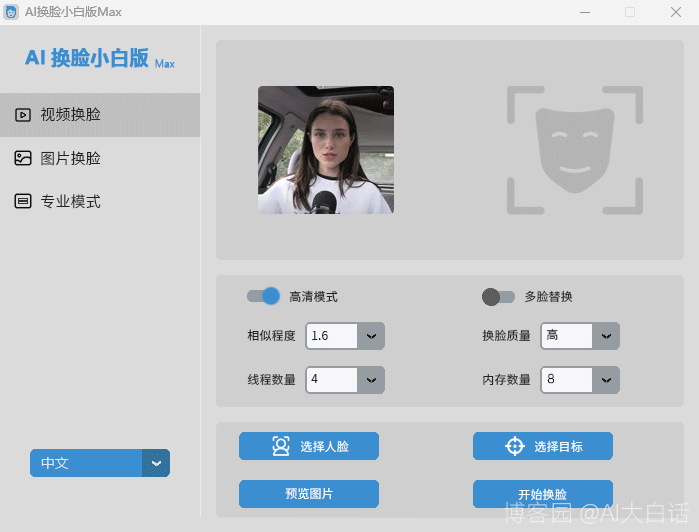Open the 专业模式 professional mode tab
699x532 pixels.
100,202
